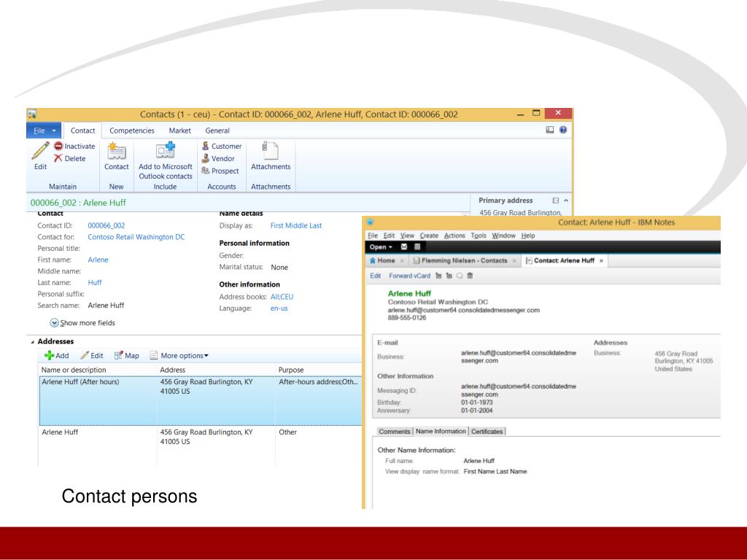747x560 pixels.
Task: Click Forward vCard in Notes
Action: 409,276
